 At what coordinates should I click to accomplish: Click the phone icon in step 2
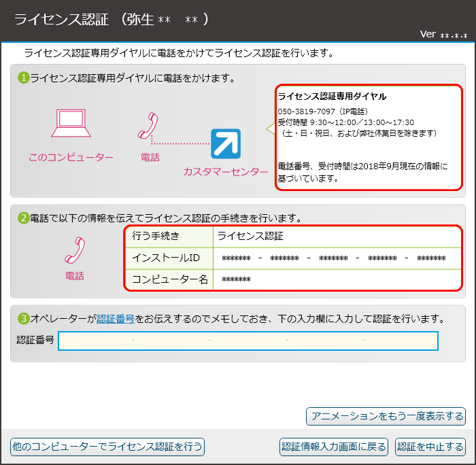[x=74, y=251]
